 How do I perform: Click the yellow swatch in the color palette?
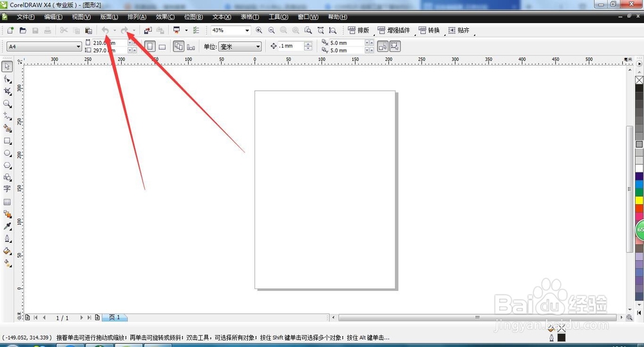pos(639,200)
